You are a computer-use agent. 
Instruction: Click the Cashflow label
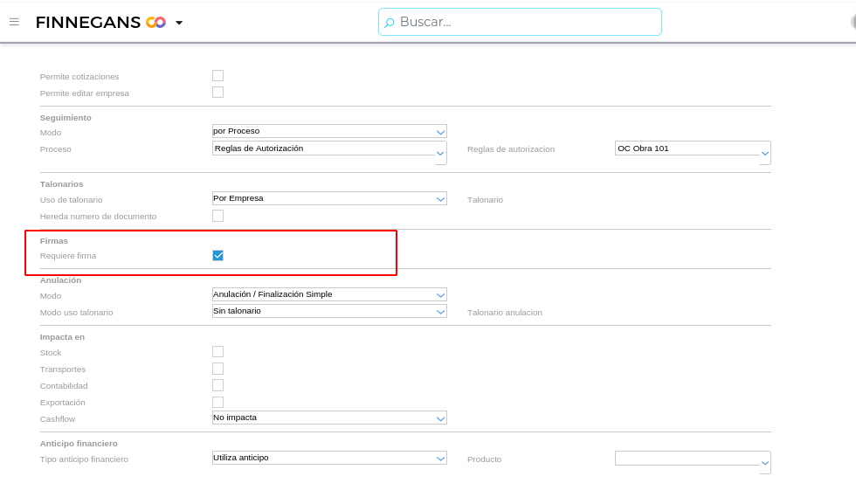(x=58, y=418)
